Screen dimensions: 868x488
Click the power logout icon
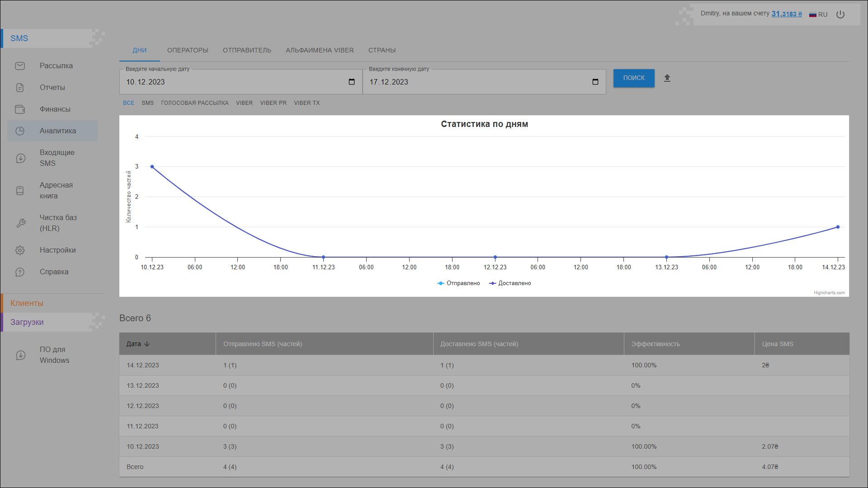(x=840, y=14)
